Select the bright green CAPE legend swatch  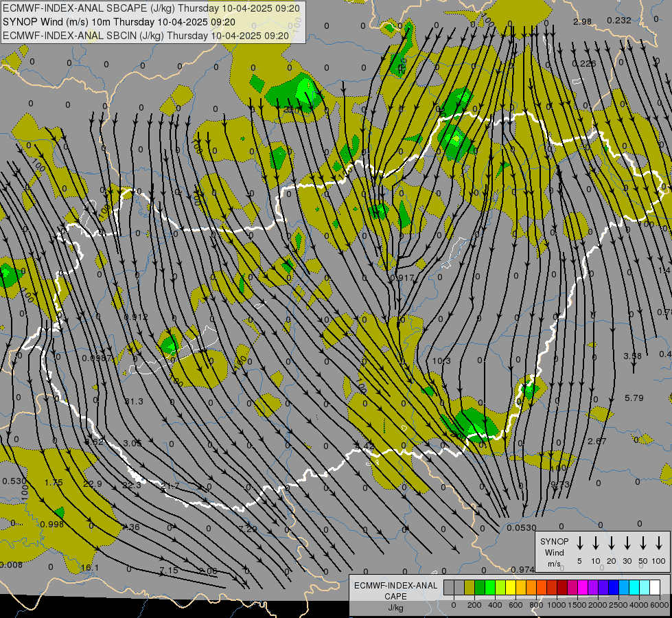click(490, 588)
